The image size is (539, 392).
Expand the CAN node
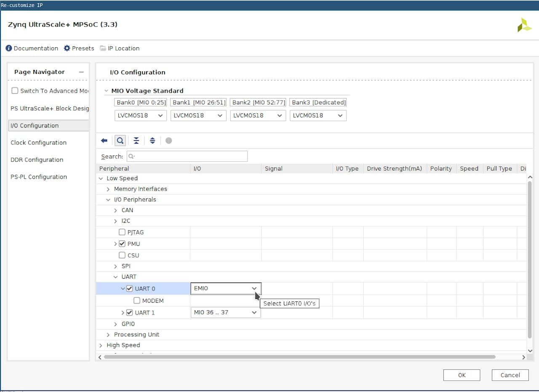tap(116, 210)
